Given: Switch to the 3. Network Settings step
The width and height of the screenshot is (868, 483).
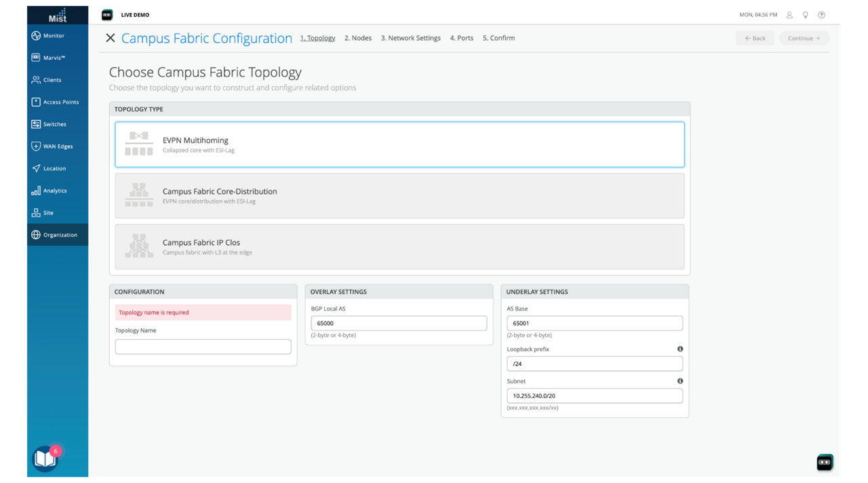Looking at the screenshot, I should (410, 38).
